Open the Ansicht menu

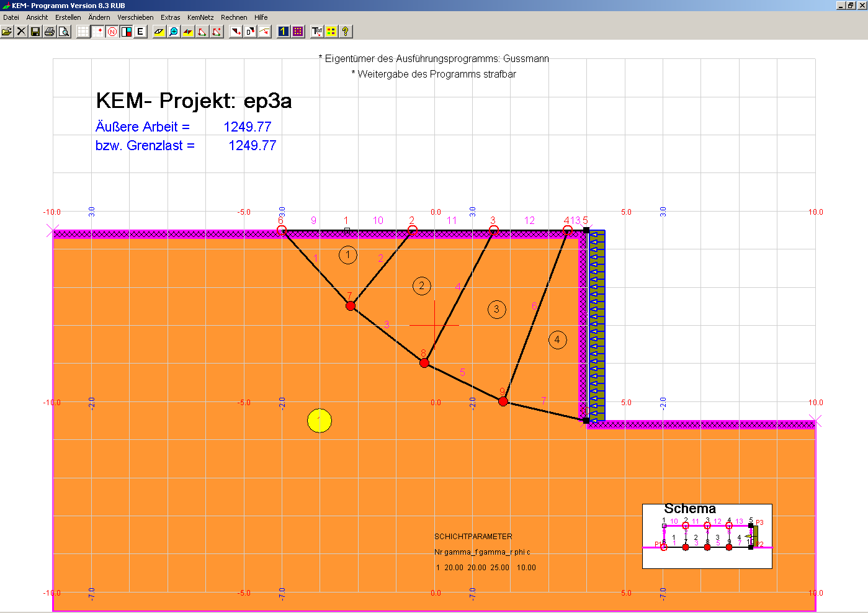(37, 17)
